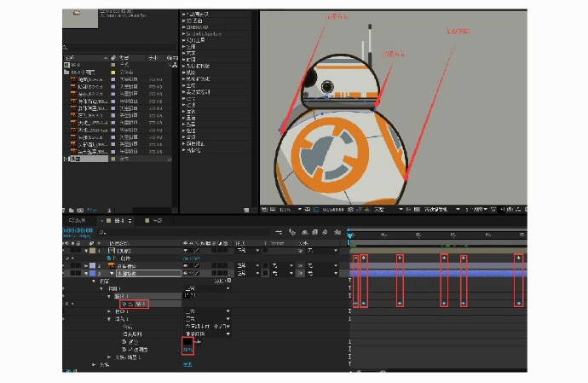Click the blue reset link on Transform row

pos(187,364)
